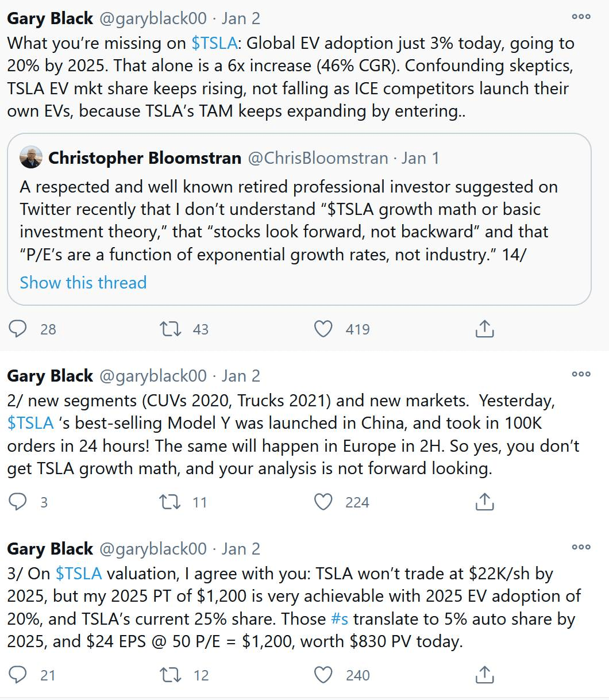Share the 3/ tweet on TSLA valuation
Image resolution: width=609 pixels, height=700 pixels.
click(485, 675)
